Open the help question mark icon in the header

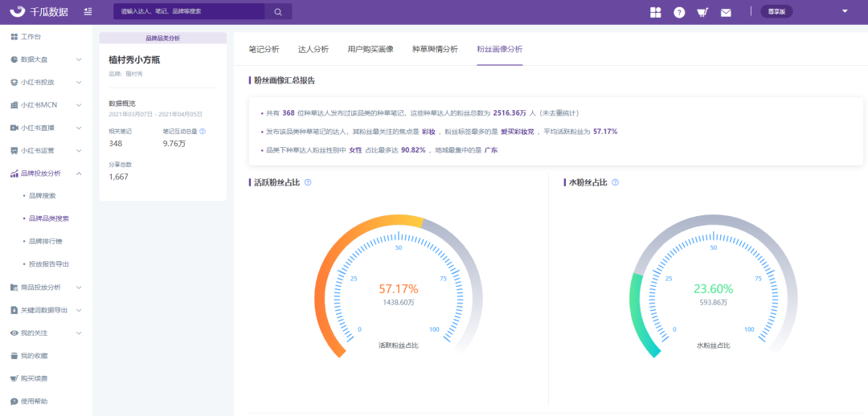click(679, 12)
